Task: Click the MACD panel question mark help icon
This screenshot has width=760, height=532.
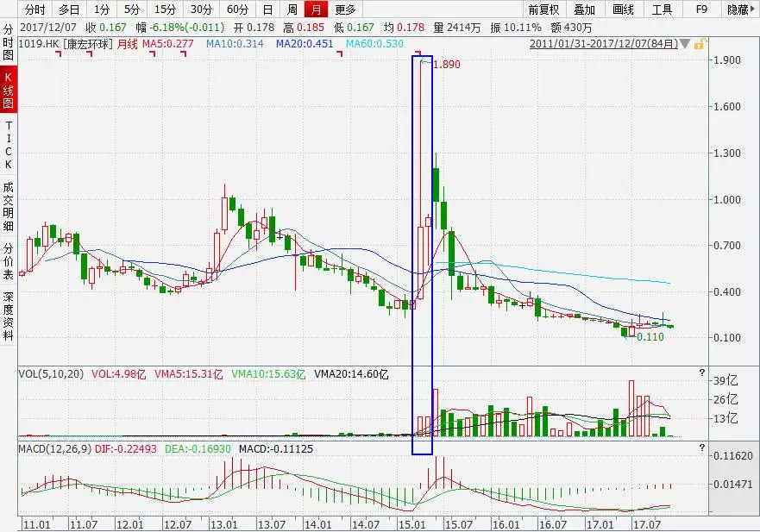Action: [x=702, y=448]
